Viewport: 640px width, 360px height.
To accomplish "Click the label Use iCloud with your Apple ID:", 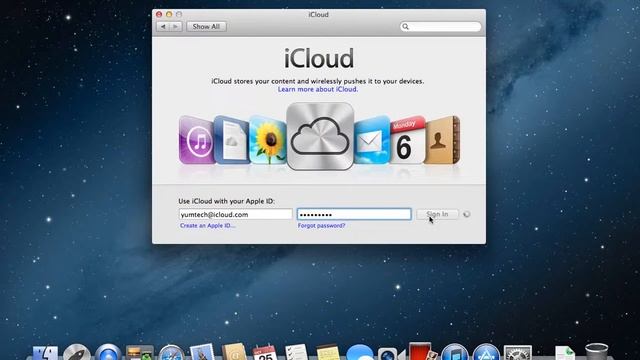I will 227,201.
